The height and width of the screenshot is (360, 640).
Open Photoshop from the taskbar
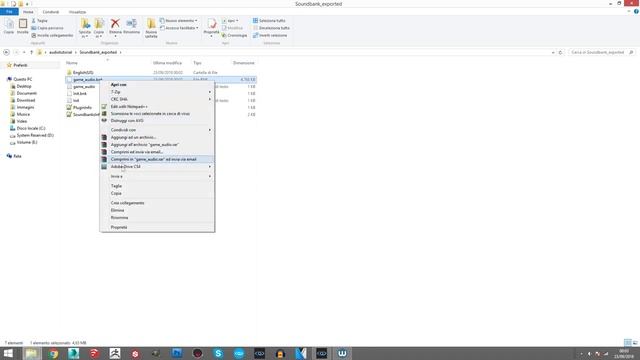177,353
